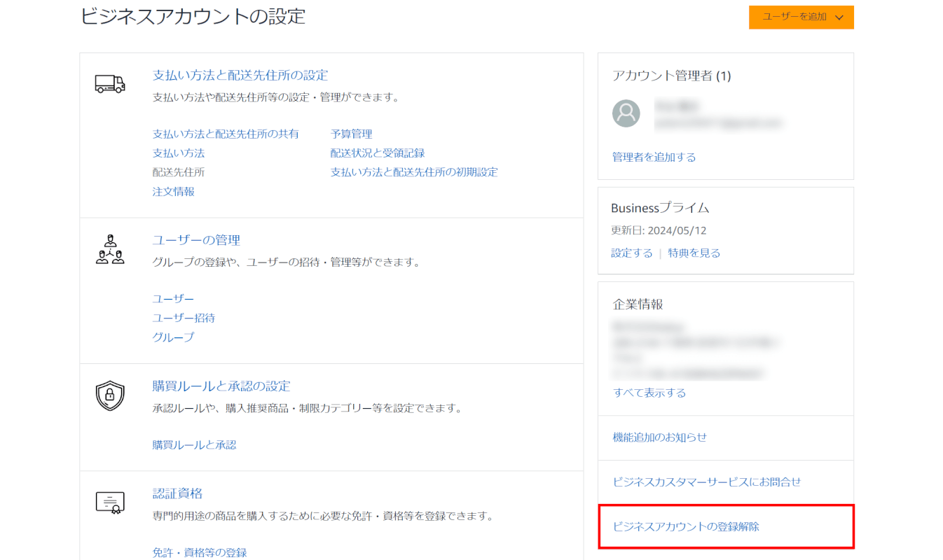Screen dimensions: 943x560
Task: Click the ビジネスアカウントの設定 page title
Action: click(x=193, y=16)
